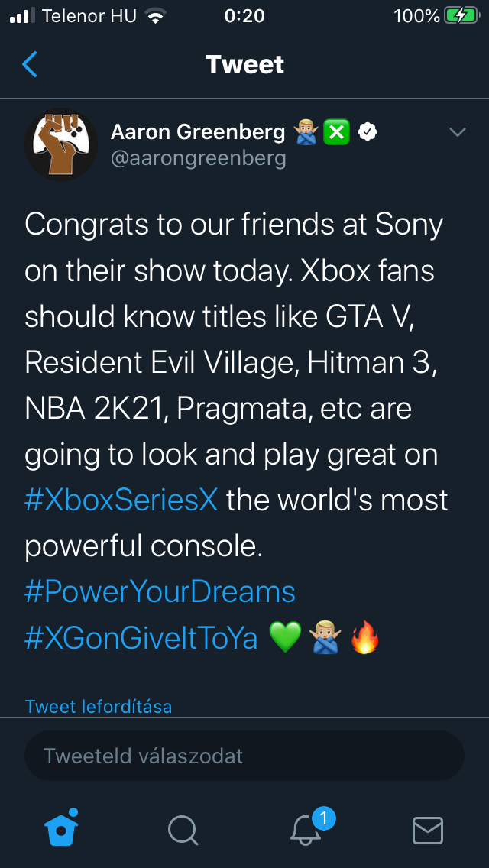Tap the back arrow icon
Screen dimensions: 489x868
pos(30,64)
